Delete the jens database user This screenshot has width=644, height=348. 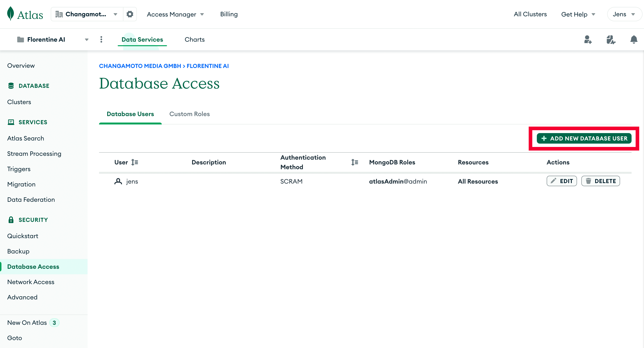tap(600, 181)
